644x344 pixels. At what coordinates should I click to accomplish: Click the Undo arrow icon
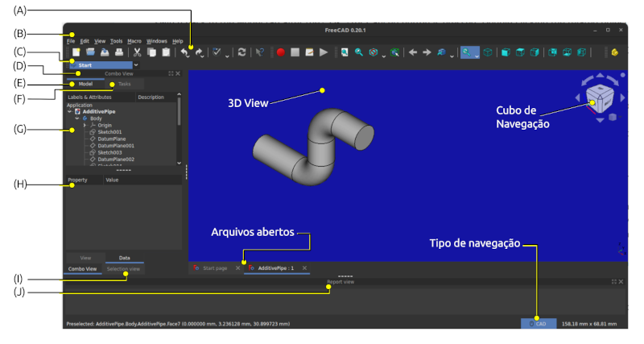tap(184, 52)
